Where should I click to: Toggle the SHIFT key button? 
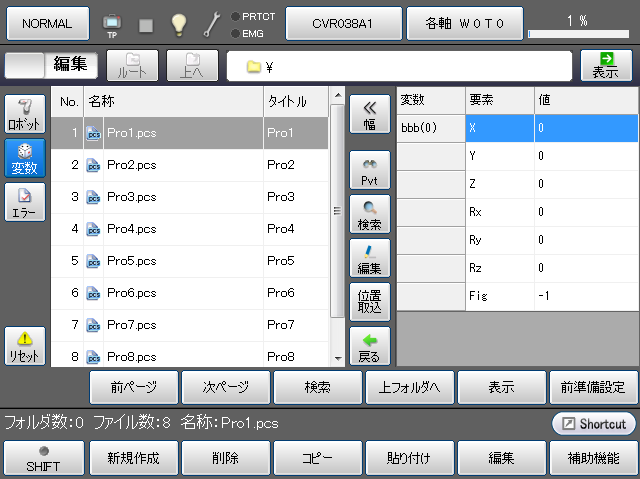(42, 459)
